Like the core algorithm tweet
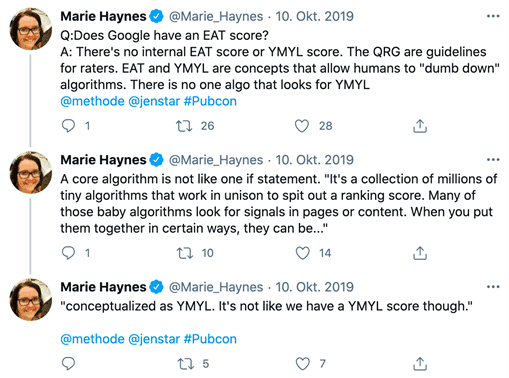This screenshot has height=378, width=509. pos(302,253)
